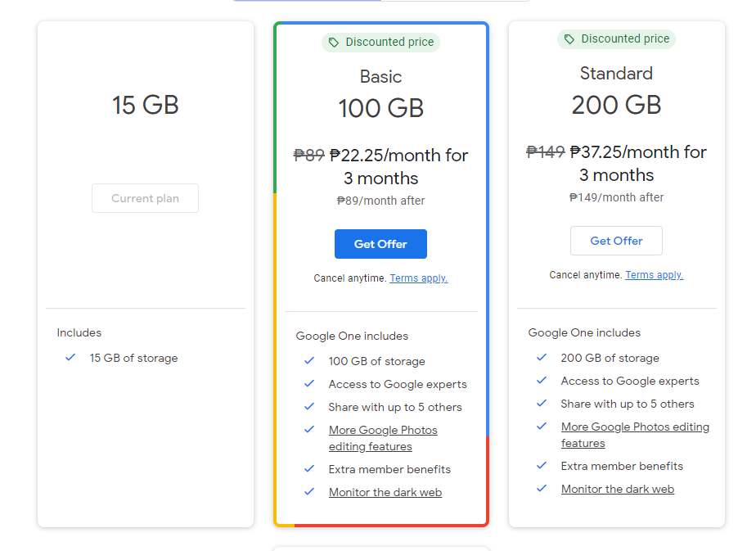Click the Standard plan discount tag icon
This screenshot has width=756, height=551.
pos(569,39)
